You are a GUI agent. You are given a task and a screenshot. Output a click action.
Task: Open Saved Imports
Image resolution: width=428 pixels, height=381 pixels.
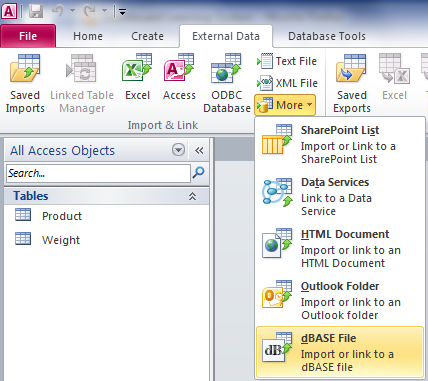25,83
